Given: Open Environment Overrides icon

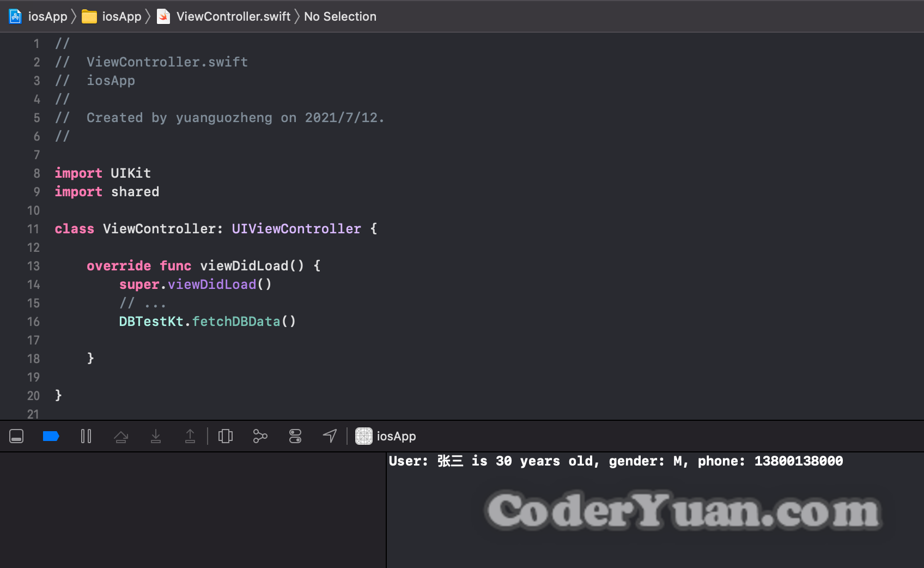Looking at the screenshot, I should [295, 436].
